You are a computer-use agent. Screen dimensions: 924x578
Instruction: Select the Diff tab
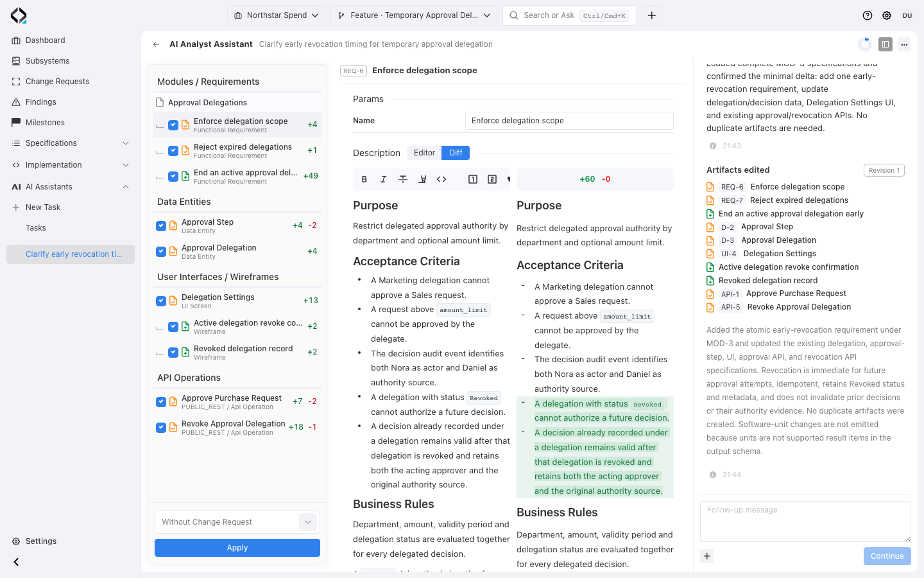tap(456, 153)
